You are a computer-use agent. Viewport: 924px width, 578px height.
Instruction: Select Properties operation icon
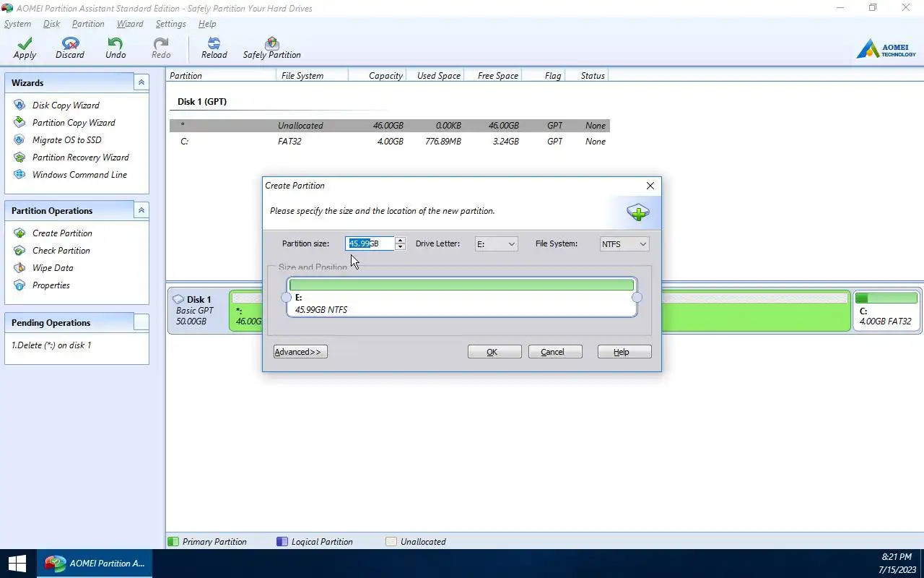[19, 285]
